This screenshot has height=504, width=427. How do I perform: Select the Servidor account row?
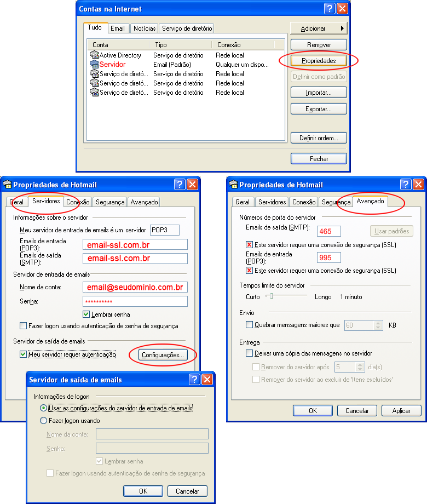(x=186, y=64)
